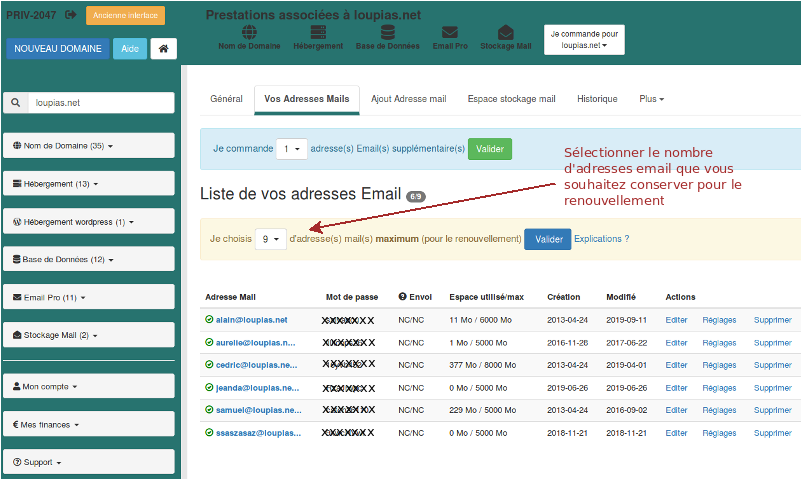Click the Nom de Domaine globe icon
This screenshot has width=803, height=481.
point(249,32)
